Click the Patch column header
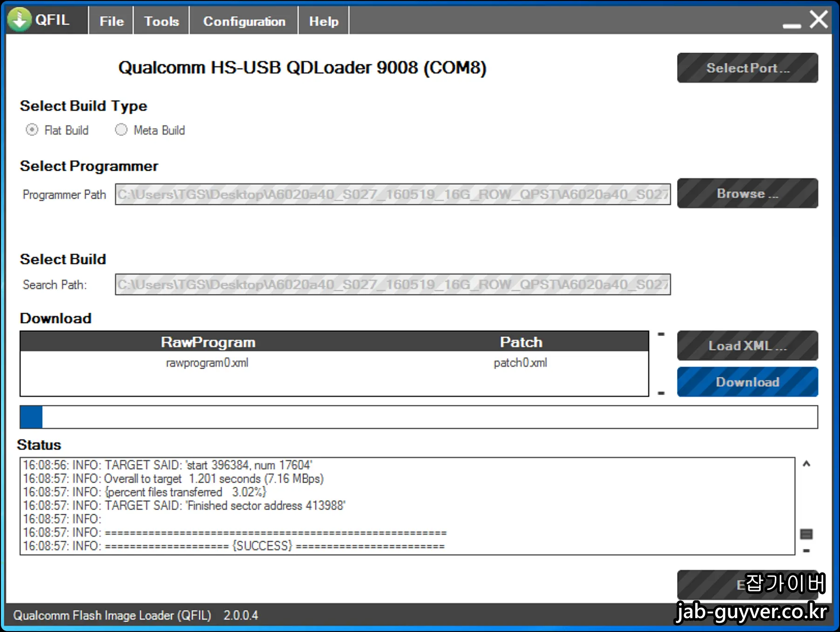This screenshot has height=632, width=840. coord(521,342)
